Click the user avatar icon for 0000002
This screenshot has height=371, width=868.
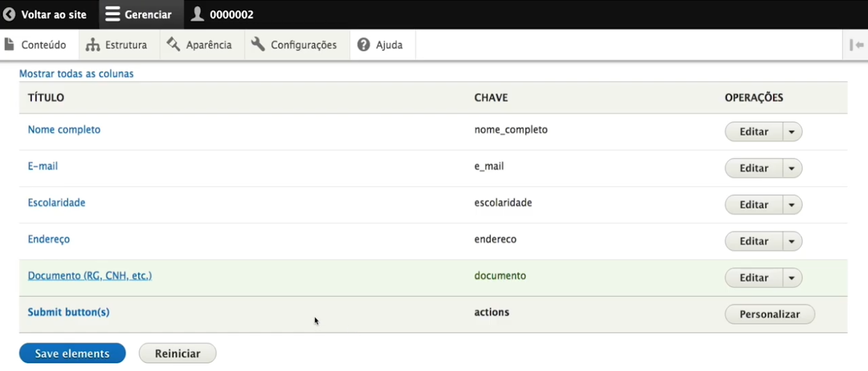(x=198, y=15)
